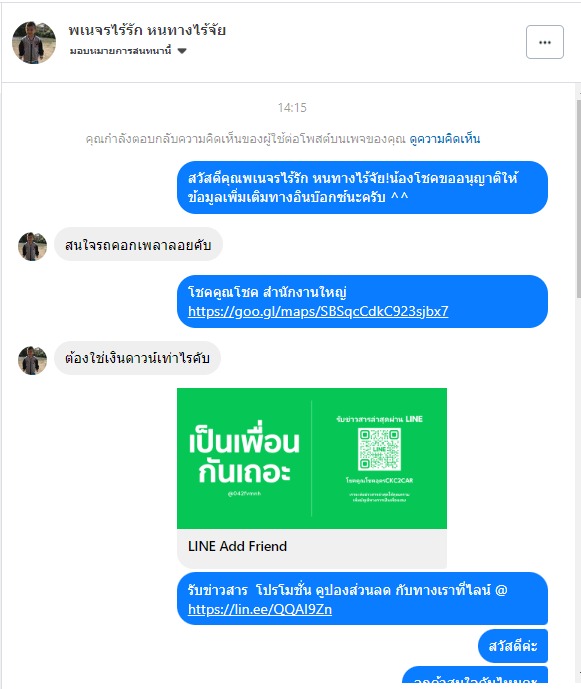Viewport: 581px width, 689px height.
Task: Select the สวัสดีค่ะ sent bubble
Action: [x=513, y=646]
